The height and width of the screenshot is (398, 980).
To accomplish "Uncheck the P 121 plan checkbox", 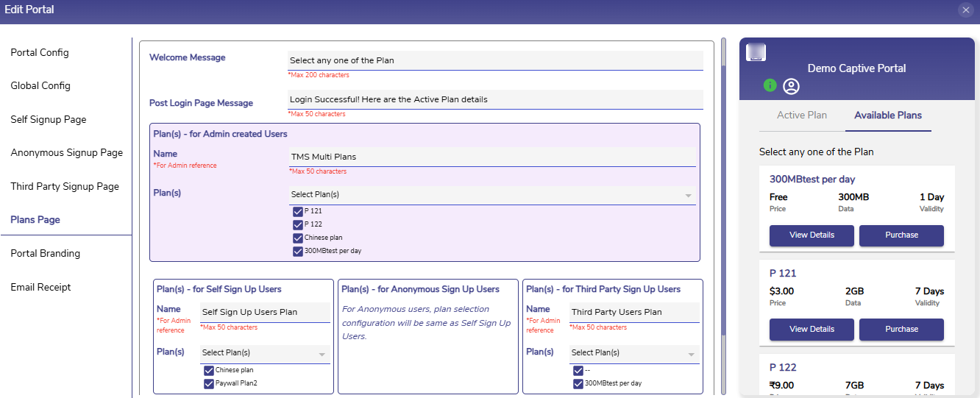I will pos(298,212).
